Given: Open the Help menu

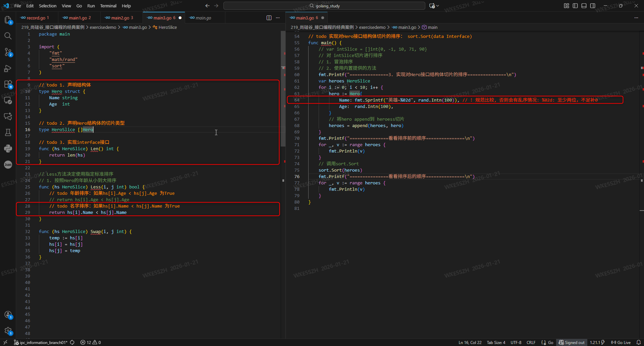Looking at the screenshot, I should [x=126, y=6].
